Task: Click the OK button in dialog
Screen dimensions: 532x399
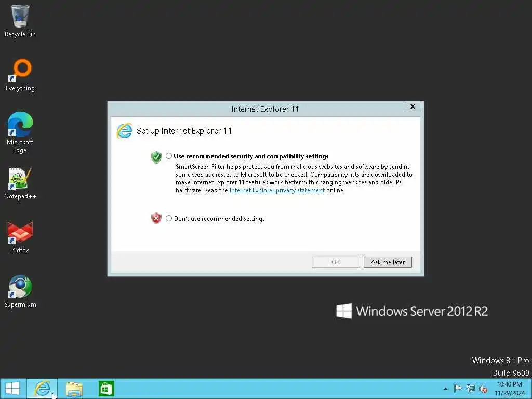Action: (x=336, y=262)
